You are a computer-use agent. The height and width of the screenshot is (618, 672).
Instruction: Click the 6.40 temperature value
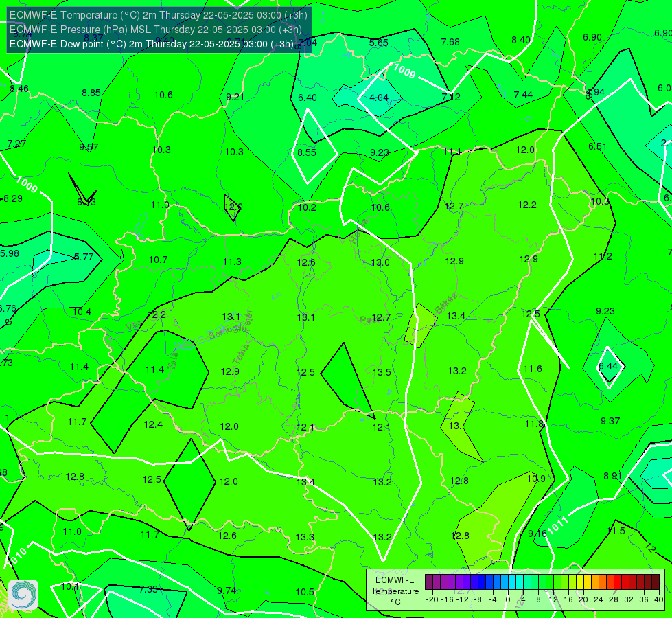pyautogui.click(x=308, y=98)
